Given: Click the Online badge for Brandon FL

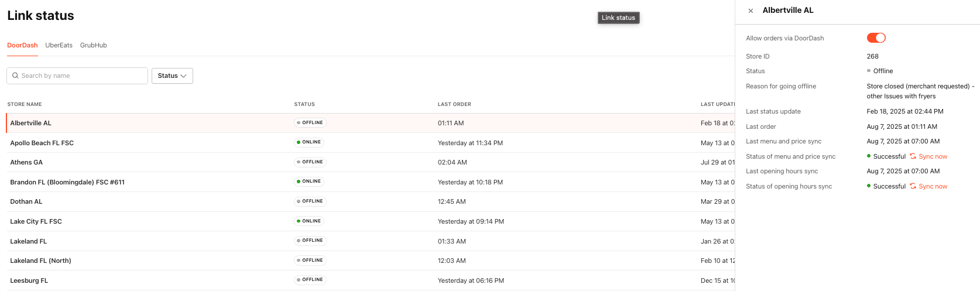Looking at the screenshot, I should pos(309,182).
